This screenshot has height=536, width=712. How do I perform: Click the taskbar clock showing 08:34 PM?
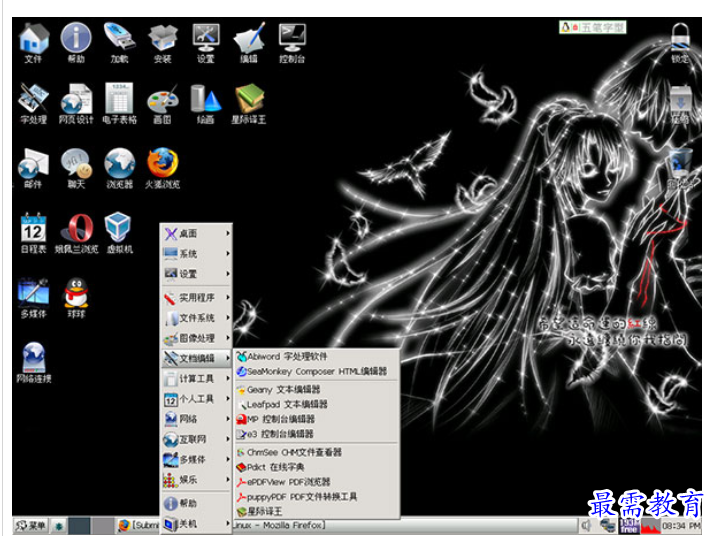681,526
